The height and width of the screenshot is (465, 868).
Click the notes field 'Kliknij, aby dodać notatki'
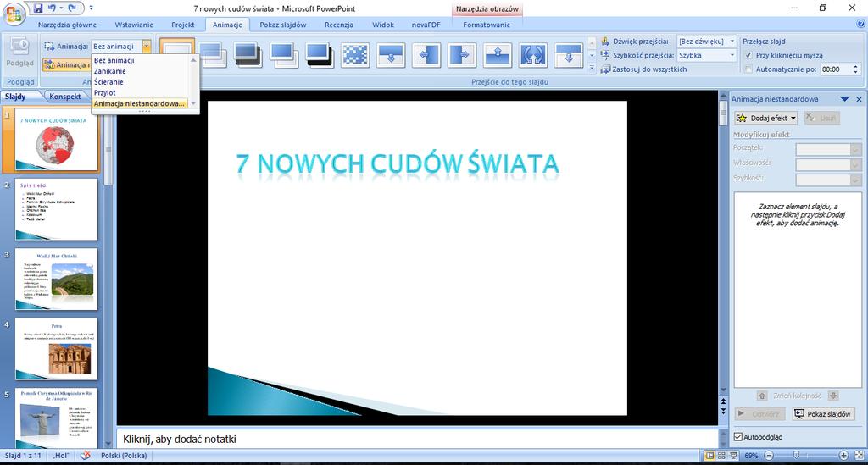pyautogui.click(x=417, y=439)
